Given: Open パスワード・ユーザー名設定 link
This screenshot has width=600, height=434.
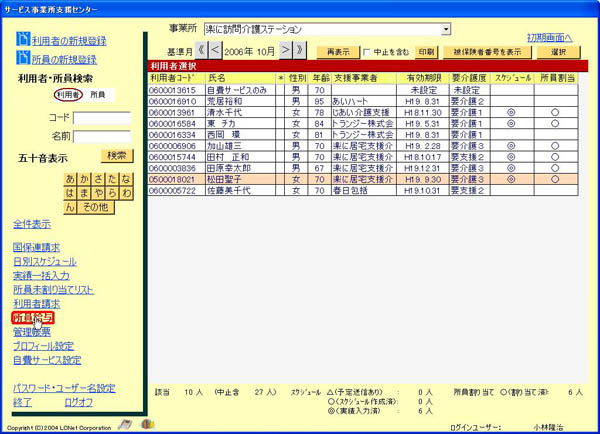Looking at the screenshot, I should pyautogui.click(x=64, y=388).
